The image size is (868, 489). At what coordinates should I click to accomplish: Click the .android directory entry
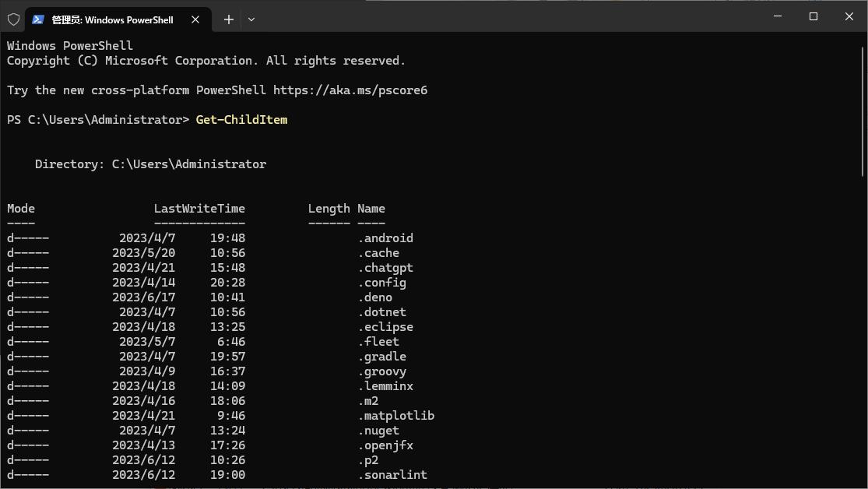coord(387,237)
